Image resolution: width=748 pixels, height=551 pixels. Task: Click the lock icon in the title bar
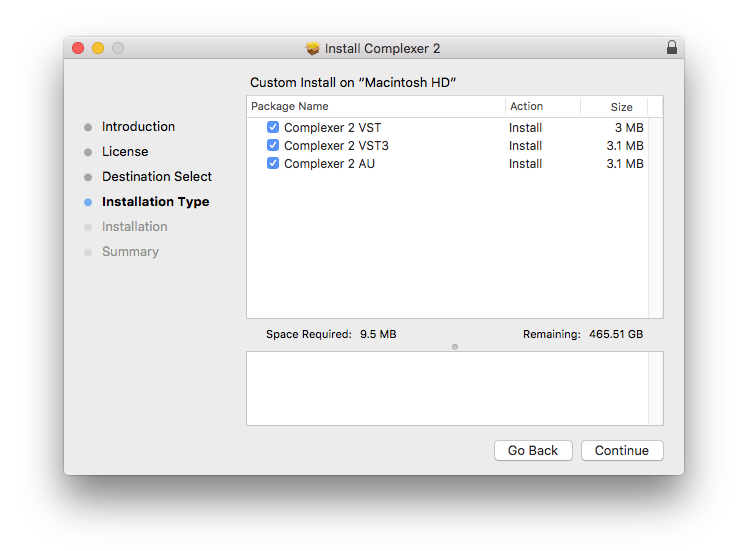click(671, 48)
